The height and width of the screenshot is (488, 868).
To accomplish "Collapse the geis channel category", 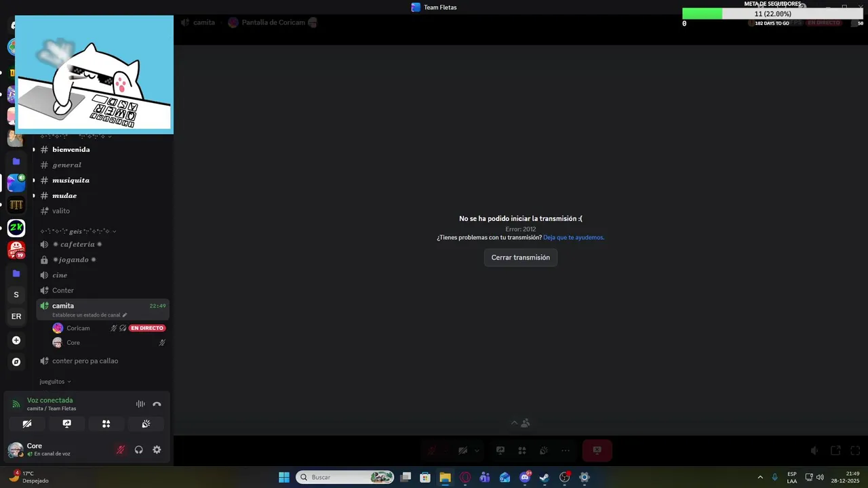I will pyautogui.click(x=78, y=231).
